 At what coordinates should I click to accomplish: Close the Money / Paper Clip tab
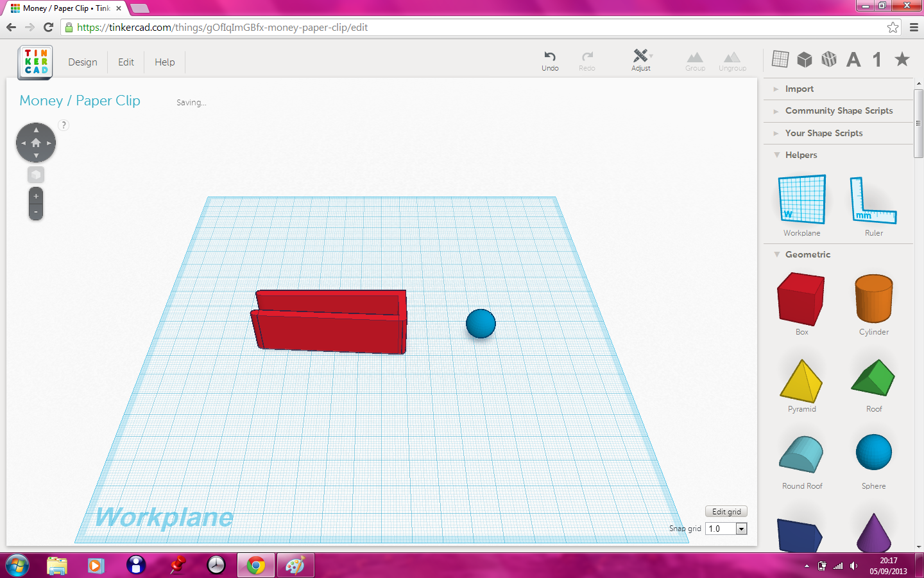(x=119, y=8)
